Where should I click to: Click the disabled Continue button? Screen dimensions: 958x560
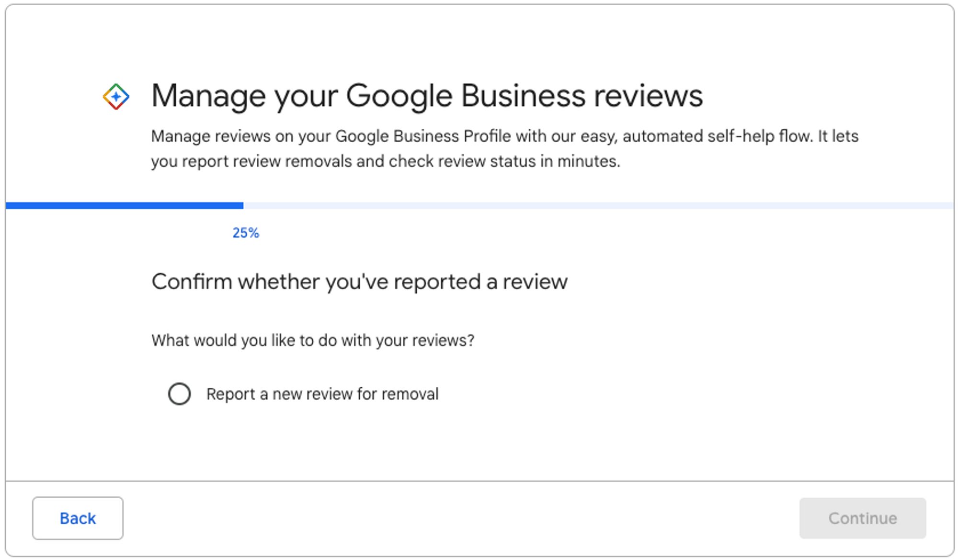coord(861,518)
